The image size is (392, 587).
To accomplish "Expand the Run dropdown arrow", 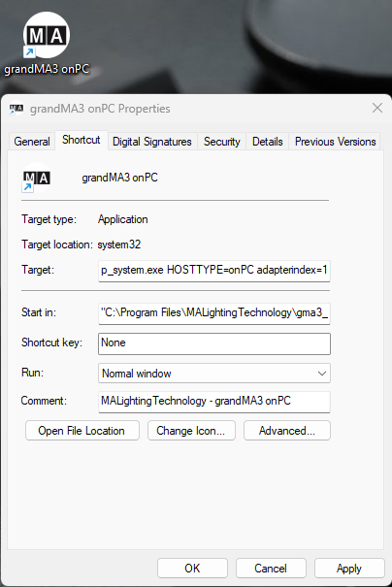I will point(321,374).
